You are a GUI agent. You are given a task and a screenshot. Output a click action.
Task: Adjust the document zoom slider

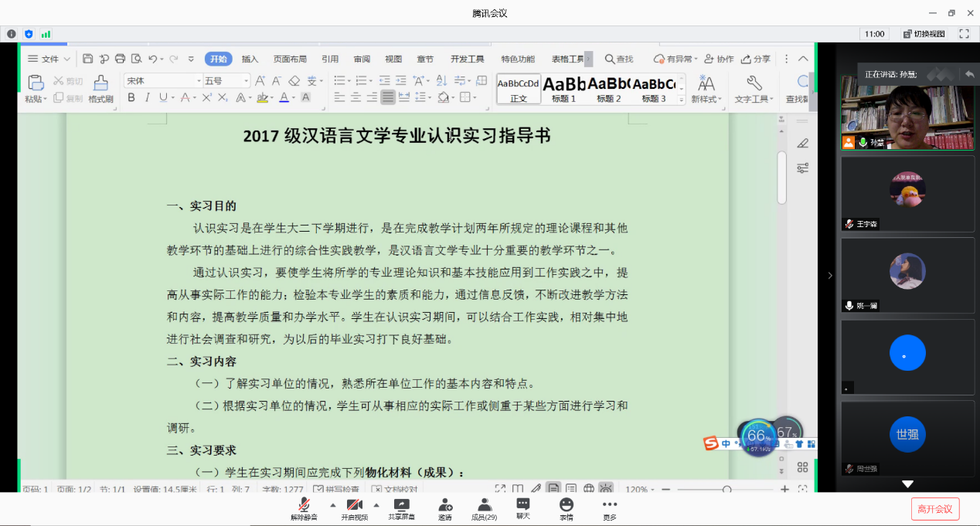coord(726,489)
